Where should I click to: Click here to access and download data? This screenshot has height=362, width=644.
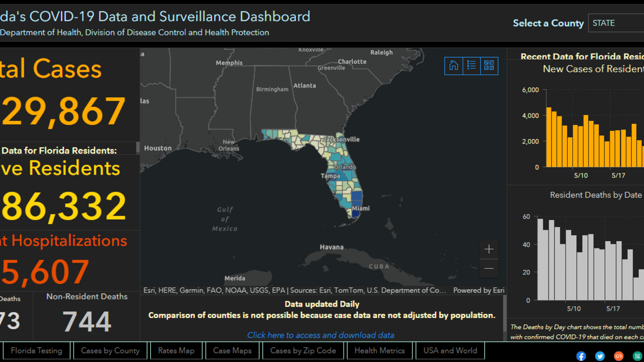[321, 335]
